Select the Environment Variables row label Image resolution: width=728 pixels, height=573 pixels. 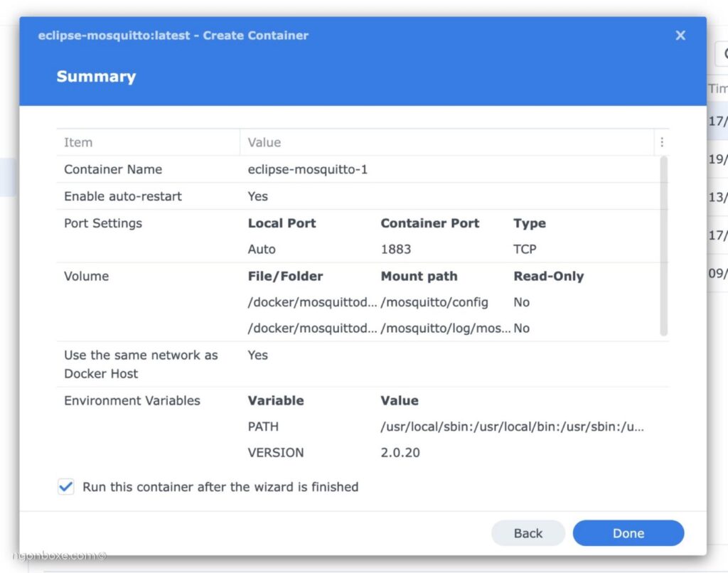132,401
